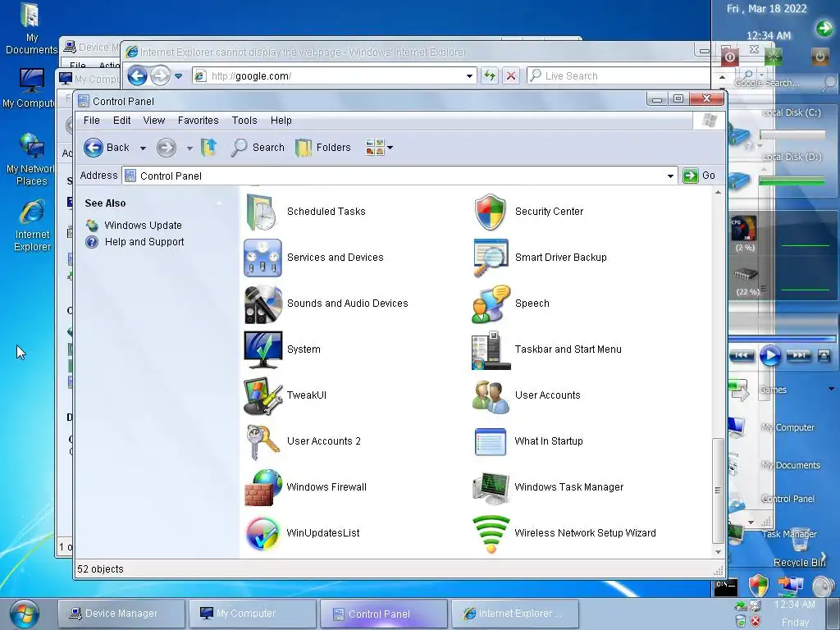840x630 pixels.
Task: Click the Back button in Control Panel
Action: pyautogui.click(x=107, y=148)
